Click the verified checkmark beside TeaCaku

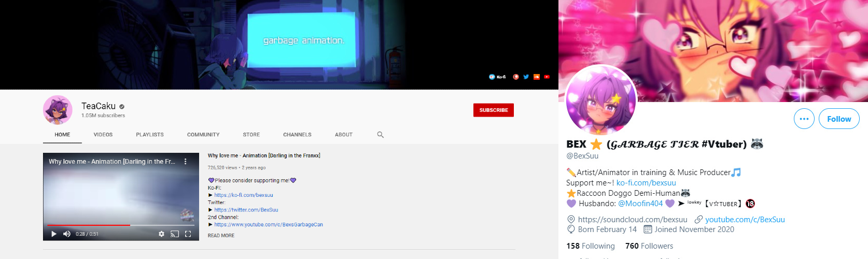[122, 107]
